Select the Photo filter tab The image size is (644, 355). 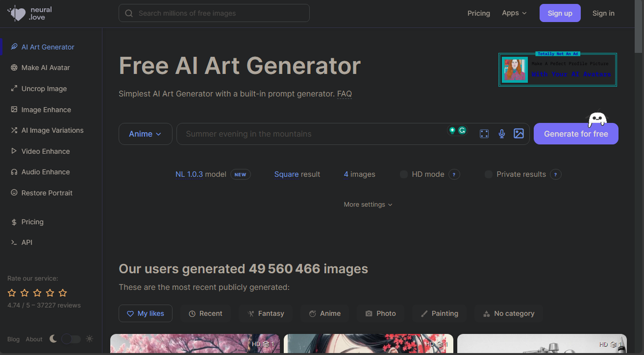380,313
